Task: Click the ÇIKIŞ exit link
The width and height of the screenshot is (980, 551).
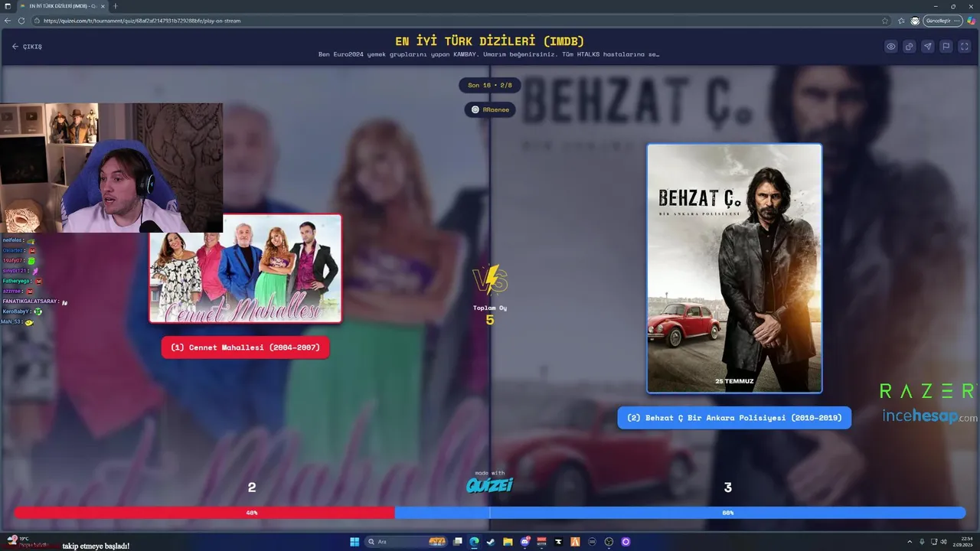Action: tap(27, 47)
